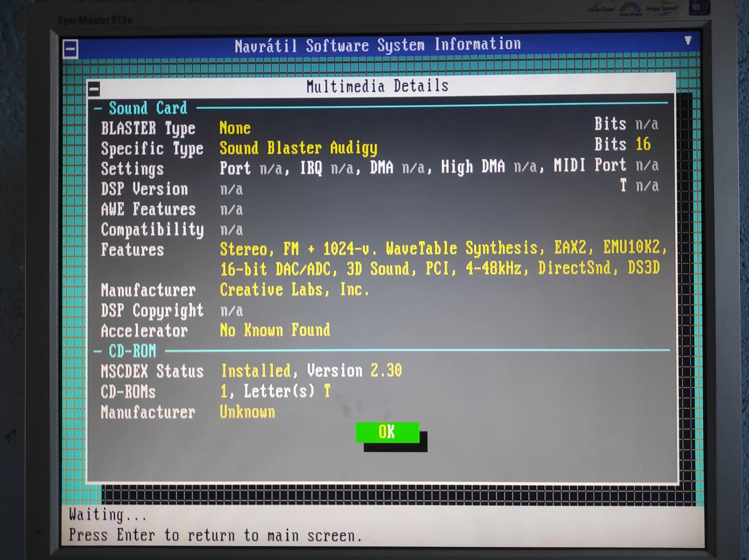
Task: Open the Multimedia Details dialog system menu
Action: 94,89
